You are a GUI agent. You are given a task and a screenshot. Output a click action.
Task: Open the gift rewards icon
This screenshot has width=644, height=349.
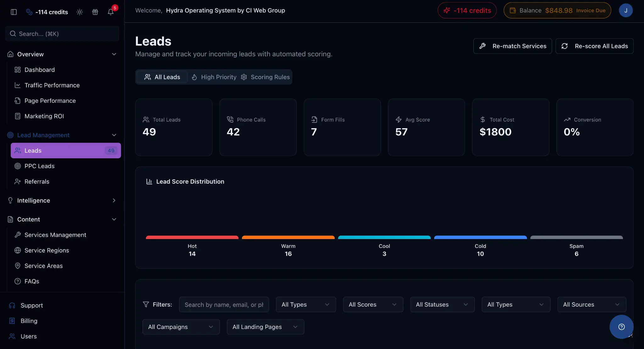95,12
